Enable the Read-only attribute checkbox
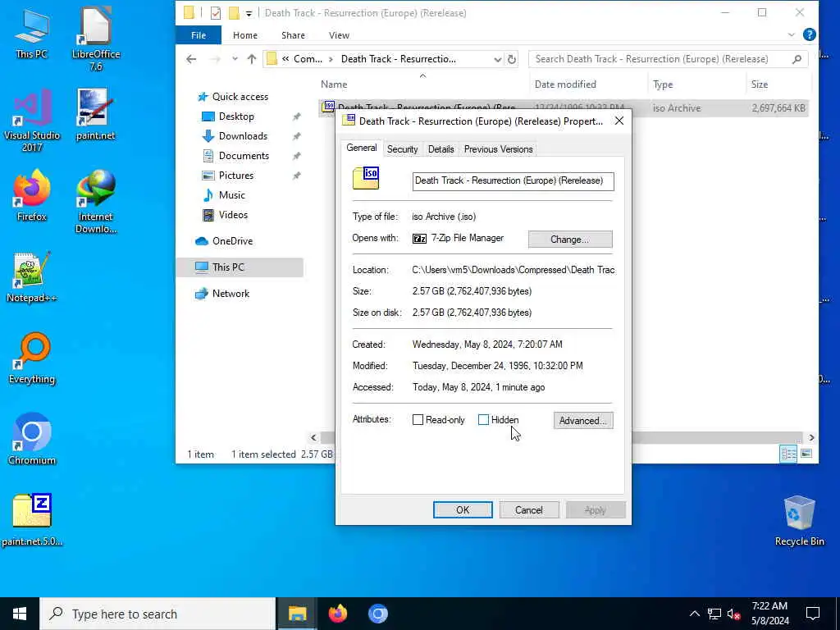 click(x=418, y=420)
